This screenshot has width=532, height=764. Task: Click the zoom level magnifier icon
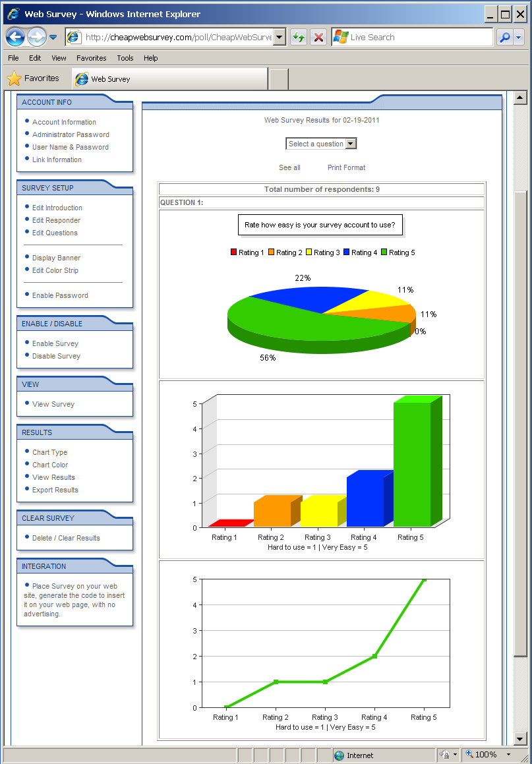[470, 754]
